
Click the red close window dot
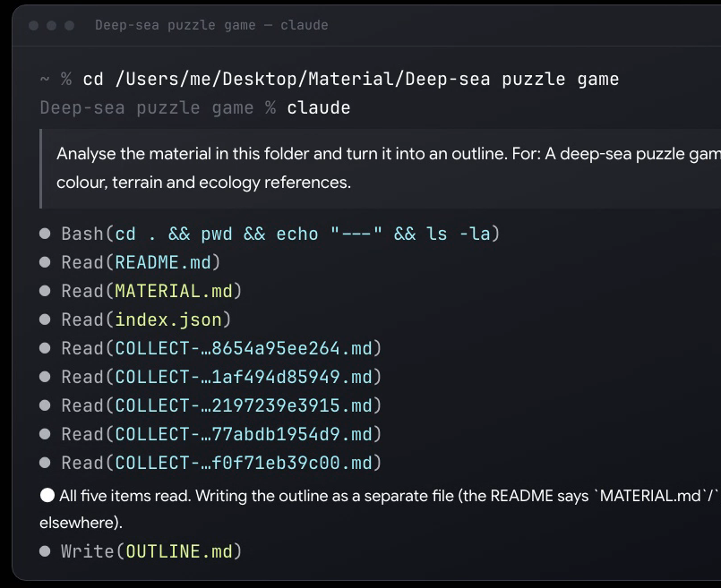point(33,25)
